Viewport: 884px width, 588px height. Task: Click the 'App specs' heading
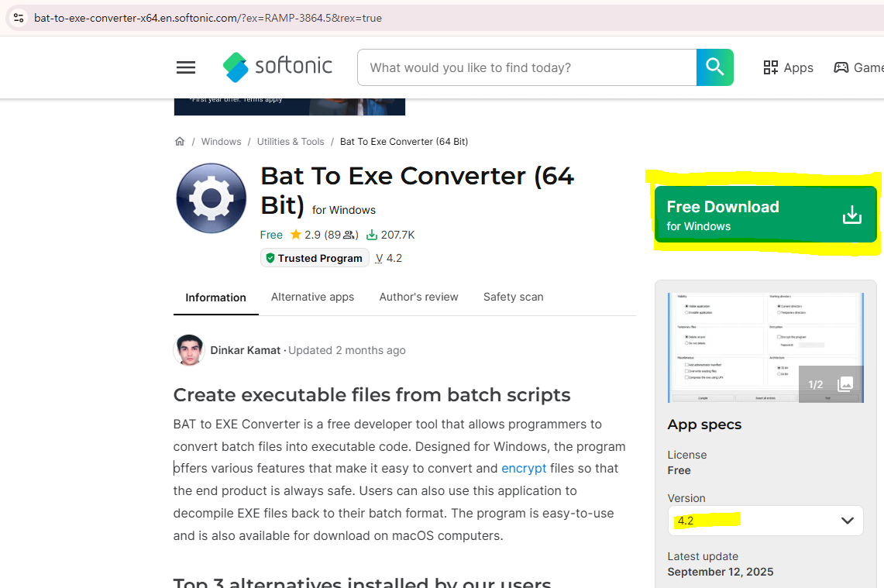[704, 425]
